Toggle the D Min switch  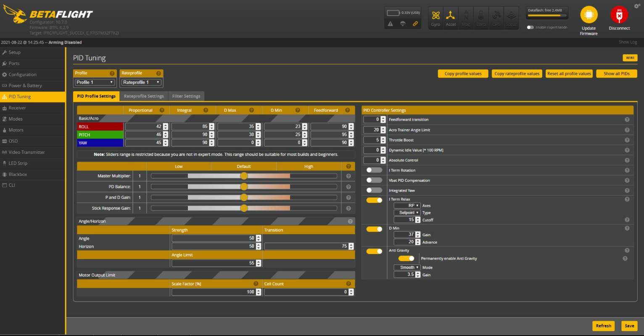coord(374,229)
